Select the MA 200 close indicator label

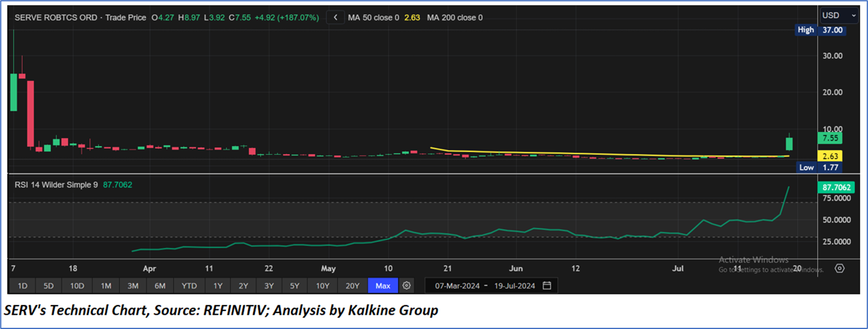[x=454, y=18]
